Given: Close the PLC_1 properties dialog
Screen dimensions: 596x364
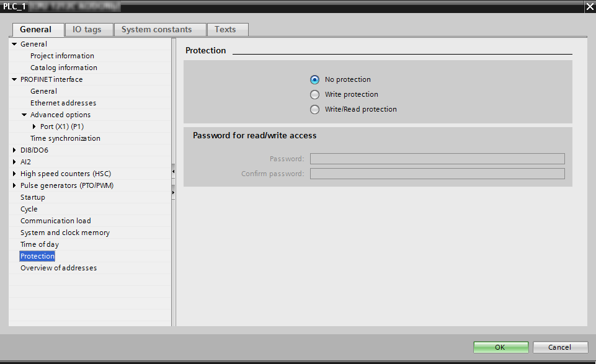Looking at the screenshot, I should 589,6.
